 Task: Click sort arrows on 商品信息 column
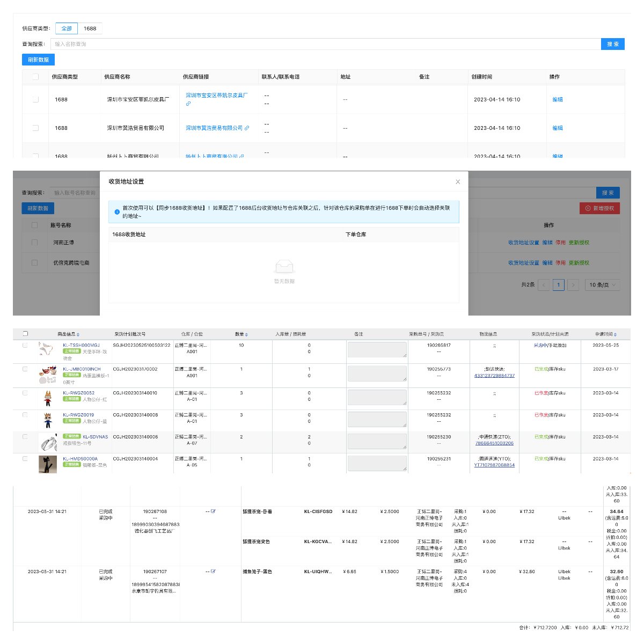[x=78, y=335]
